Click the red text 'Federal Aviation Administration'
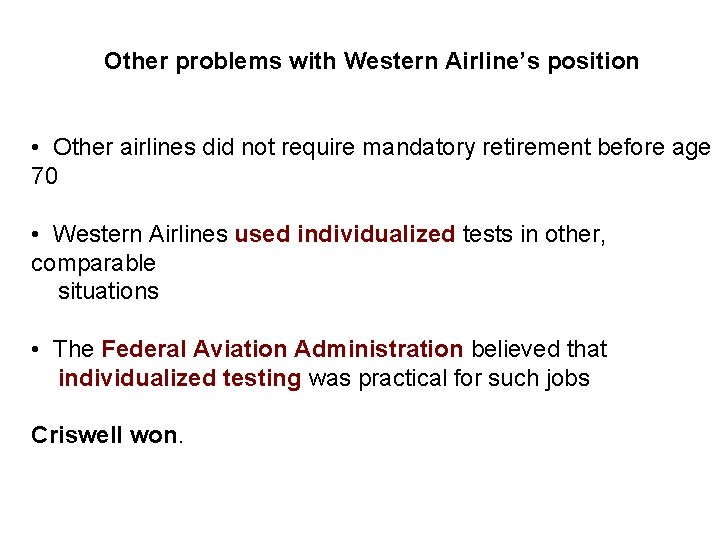The width and height of the screenshot is (720, 540). (x=282, y=349)
